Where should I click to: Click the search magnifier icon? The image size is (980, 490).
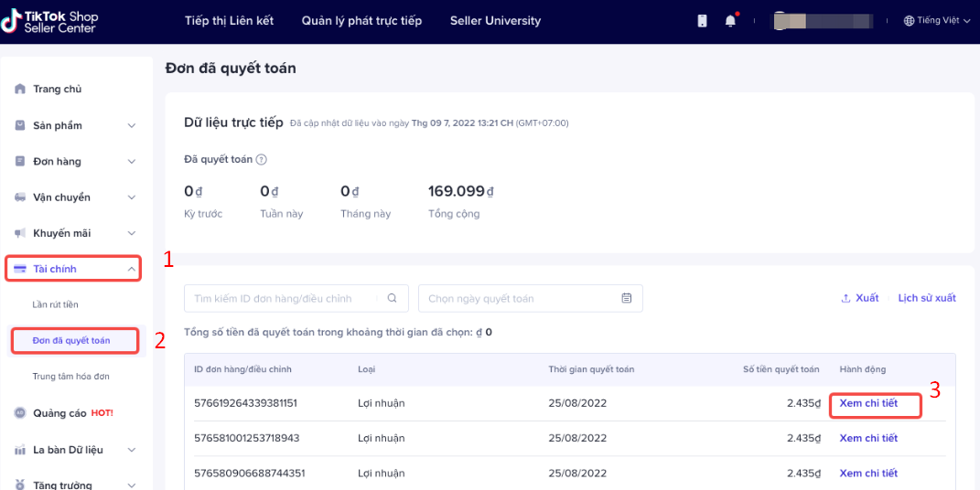click(392, 298)
